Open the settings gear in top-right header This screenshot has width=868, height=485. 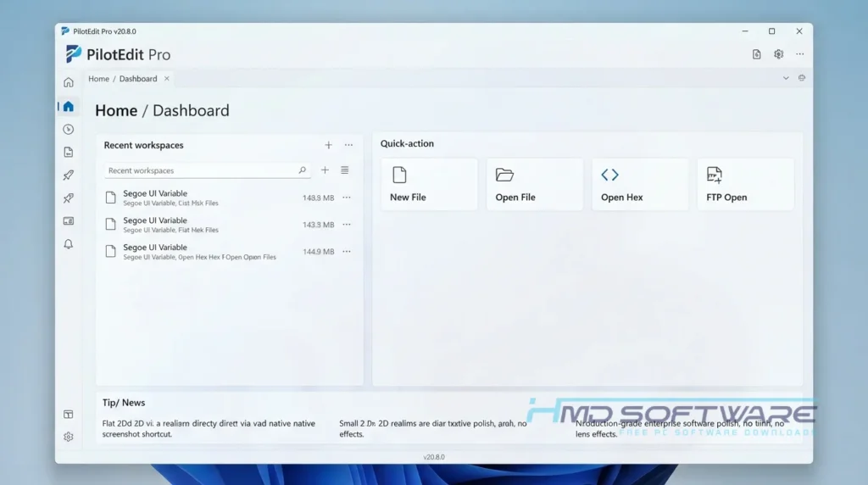(778, 54)
